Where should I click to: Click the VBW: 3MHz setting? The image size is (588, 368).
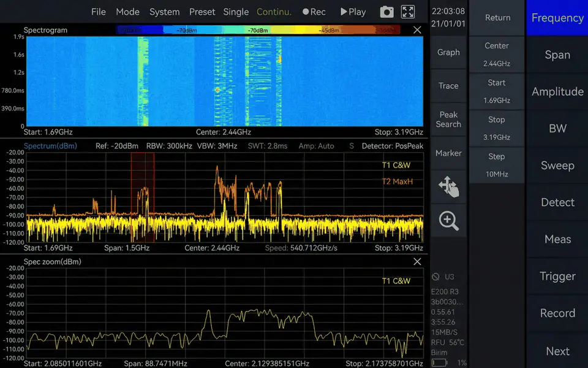(x=217, y=146)
